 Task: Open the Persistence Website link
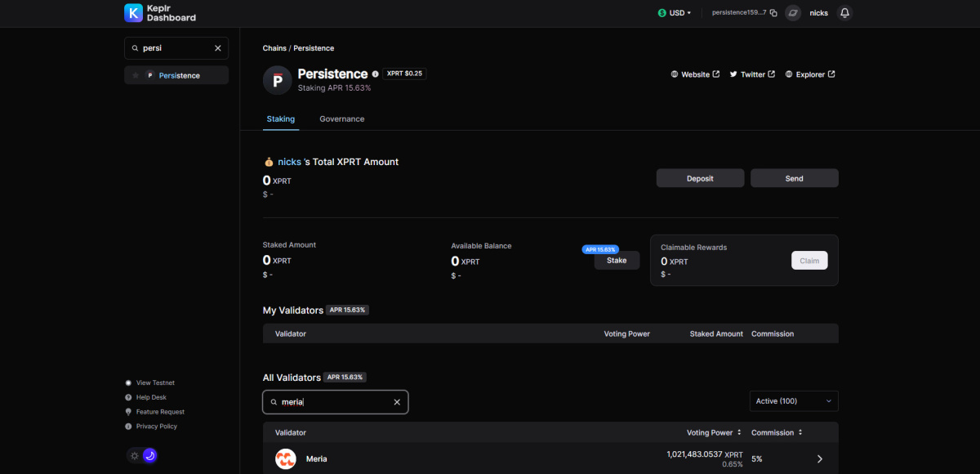tap(695, 74)
